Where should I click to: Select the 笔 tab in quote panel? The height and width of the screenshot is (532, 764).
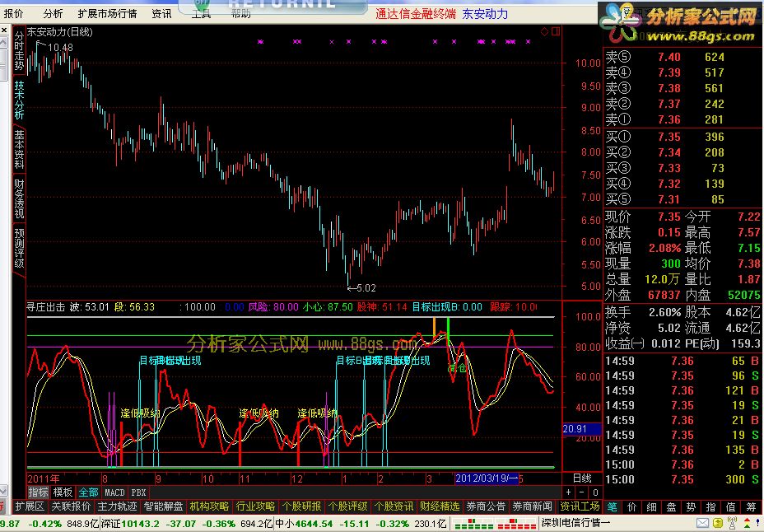click(613, 506)
